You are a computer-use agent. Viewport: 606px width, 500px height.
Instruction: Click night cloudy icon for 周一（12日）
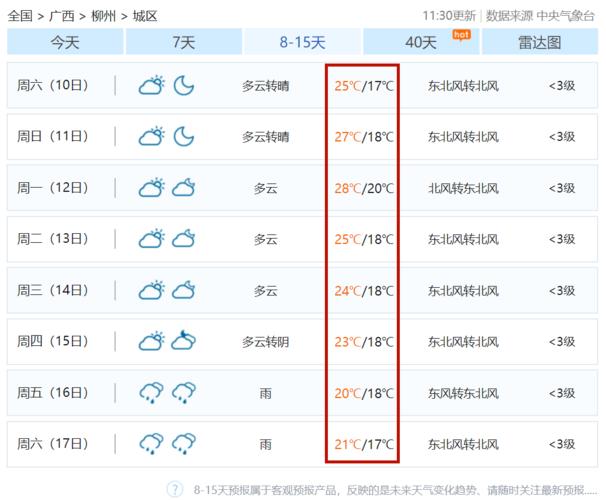[184, 187]
